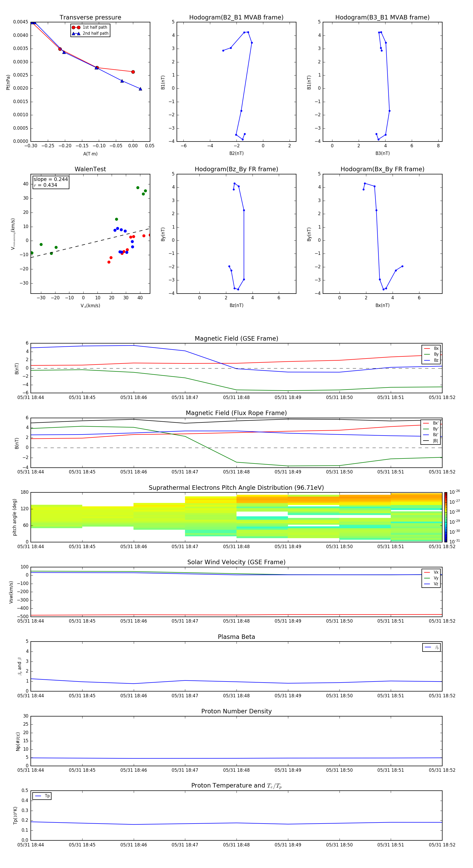Click the "βp and β" y-axis label

coord(19,667)
